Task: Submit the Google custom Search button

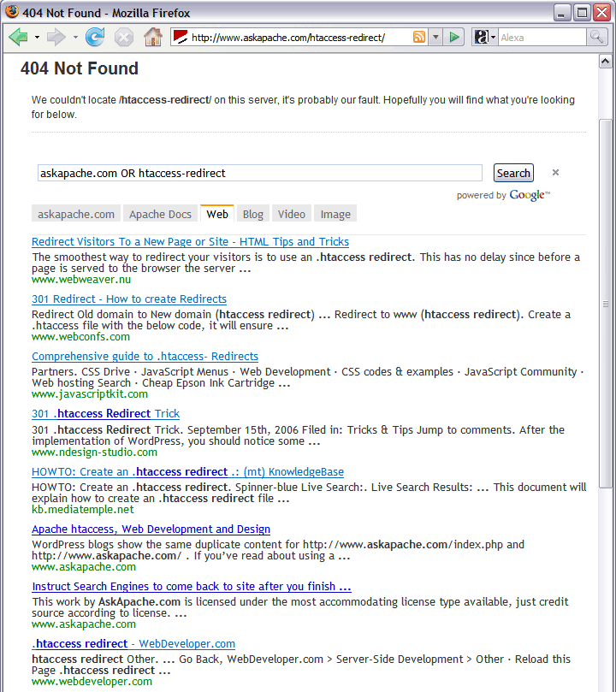Action: click(x=513, y=173)
